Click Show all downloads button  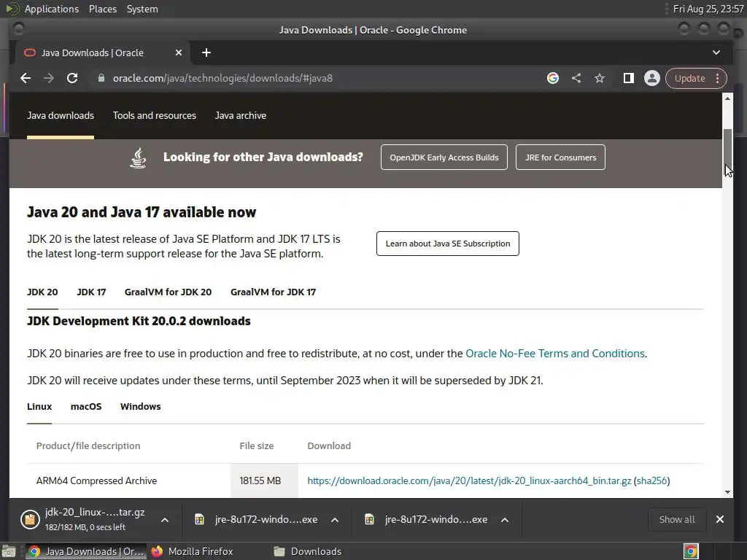coord(677,519)
